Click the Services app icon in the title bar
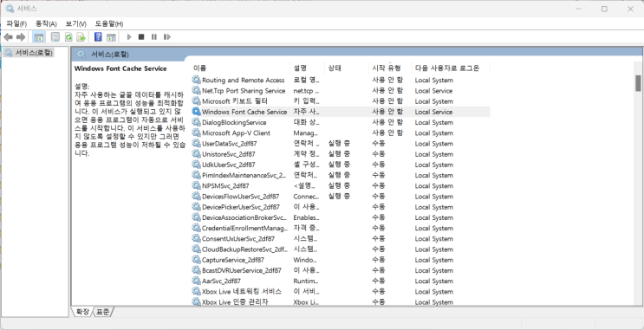This screenshot has height=330, width=644. [10, 9]
